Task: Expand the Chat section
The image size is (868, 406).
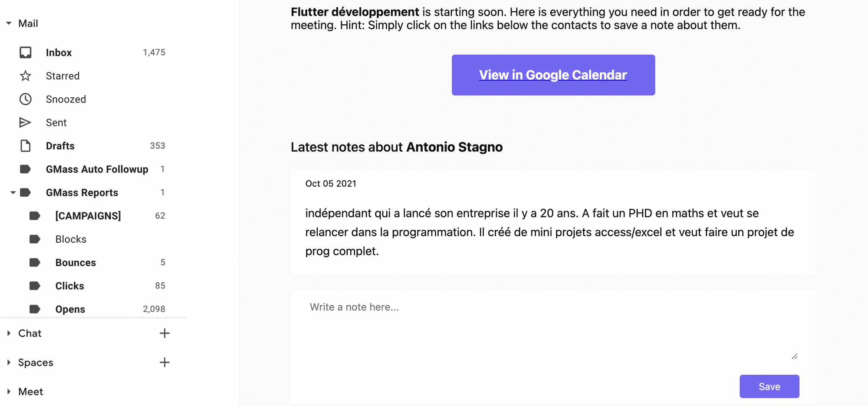Action: 9,333
